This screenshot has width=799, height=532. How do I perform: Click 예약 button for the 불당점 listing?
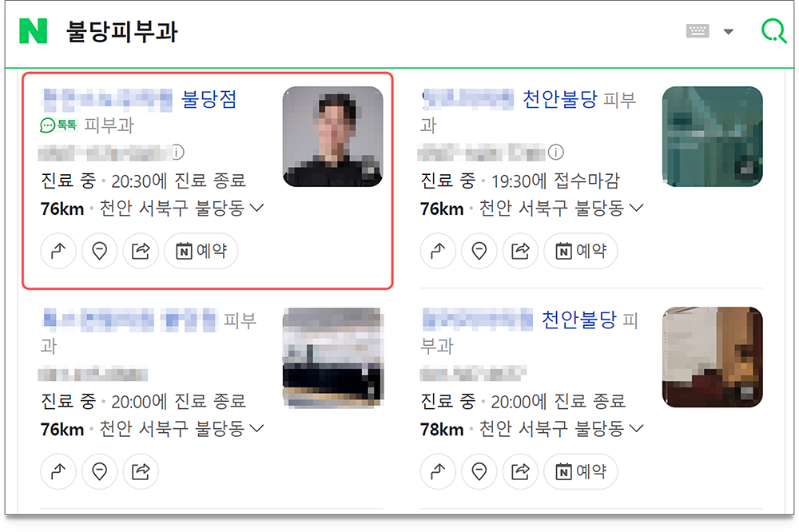tap(201, 251)
